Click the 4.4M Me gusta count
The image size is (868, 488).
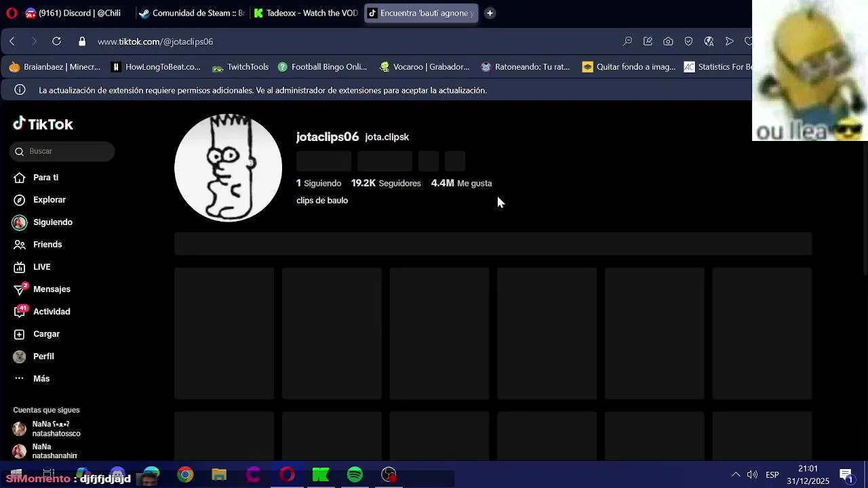462,183
